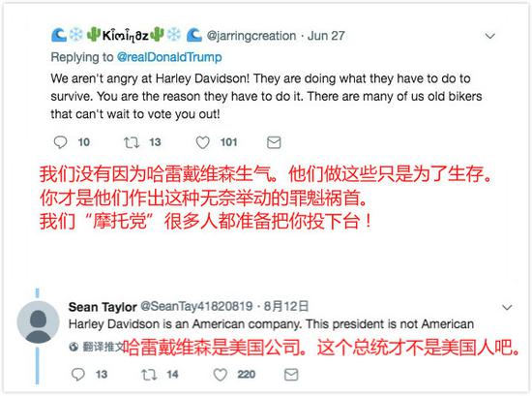Send Kiminaz tweet via direct message
This screenshot has height=396, width=532.
(274, 142)
